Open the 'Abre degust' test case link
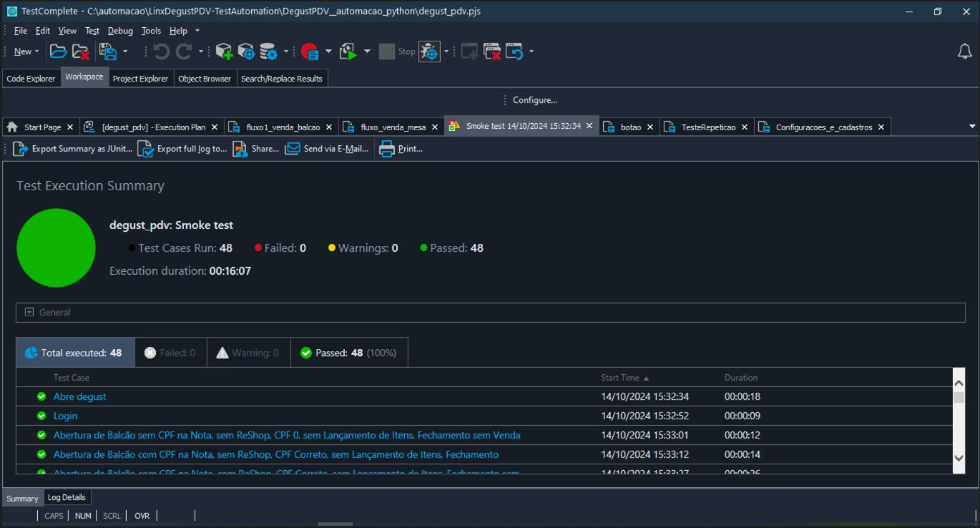The width and height of the screenshot is (980, 528). click(79, 396)
